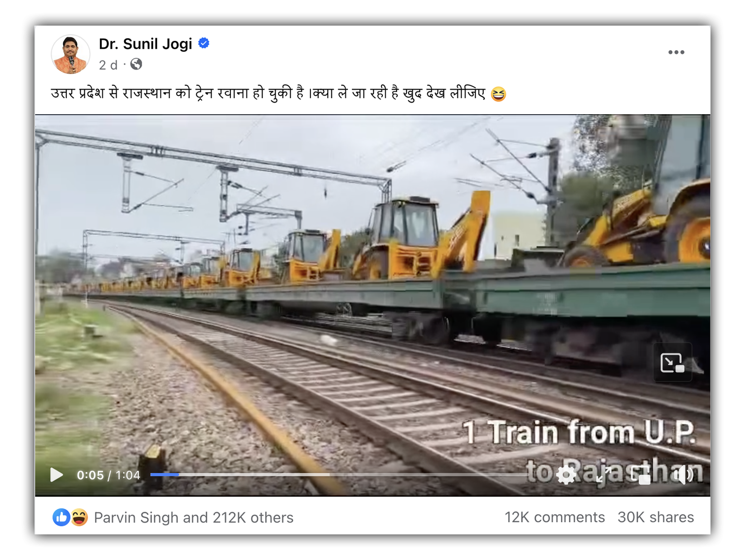Open the 12K comments
Image resolution: width=745 pixels, height=560 pixels.
(x=555, y=517)
